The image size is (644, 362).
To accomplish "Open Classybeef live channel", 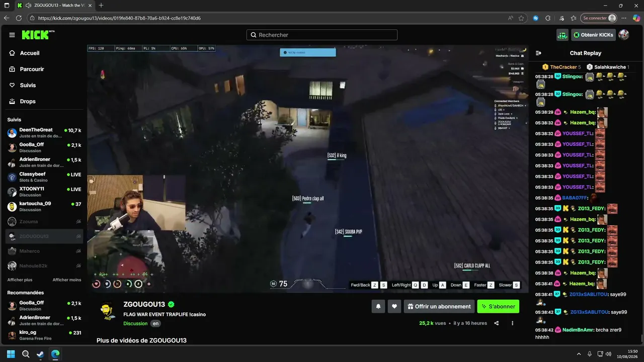I will point(44,177).
